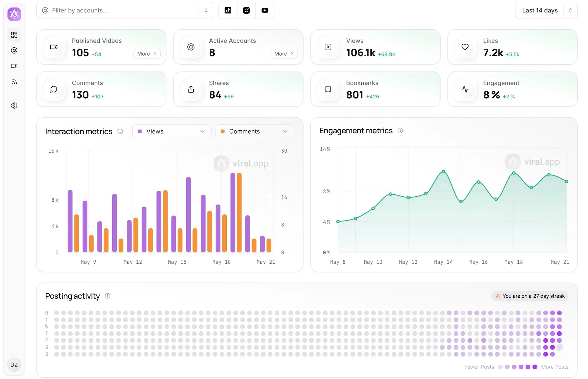The height and width of the screenshot is (379, 588).
Task: Toggle the TikTok platform filter
Action: pyautogui.click(x=228, y=10)
